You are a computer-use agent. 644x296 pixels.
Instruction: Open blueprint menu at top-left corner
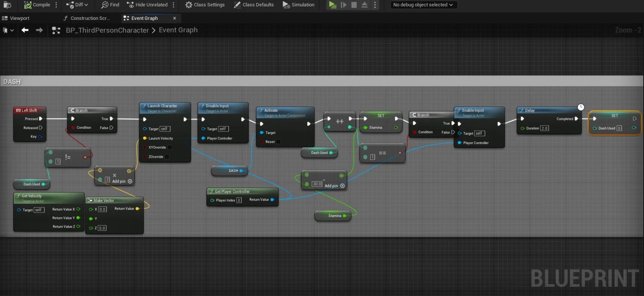pyautogui.click(x=7, y=5)
